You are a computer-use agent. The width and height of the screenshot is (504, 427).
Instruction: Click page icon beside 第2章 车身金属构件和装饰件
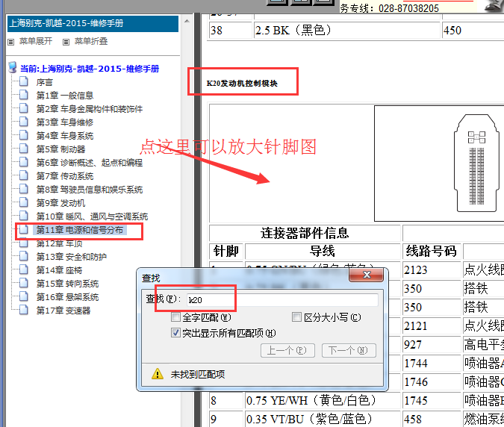click(x=23, y=108)
